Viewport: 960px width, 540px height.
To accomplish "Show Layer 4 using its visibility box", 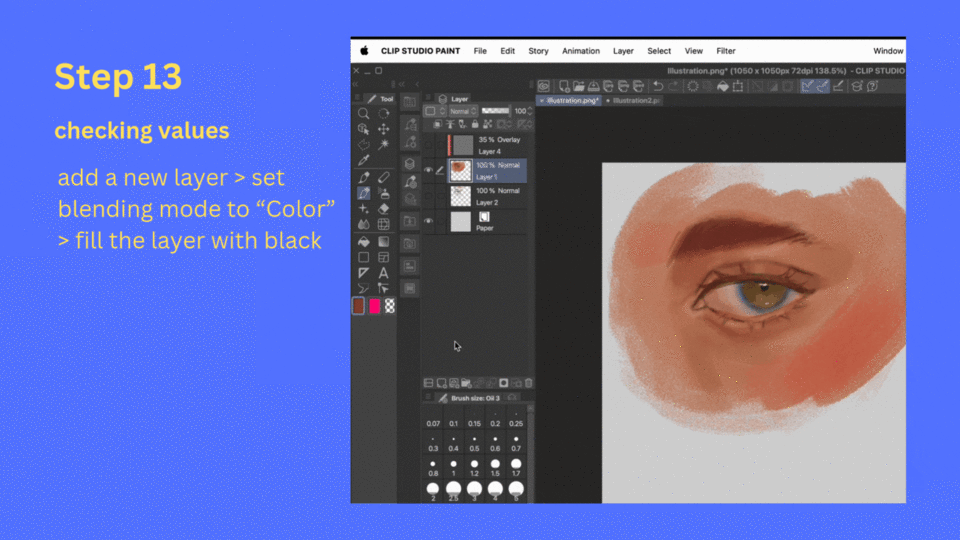I will (429, 145).
